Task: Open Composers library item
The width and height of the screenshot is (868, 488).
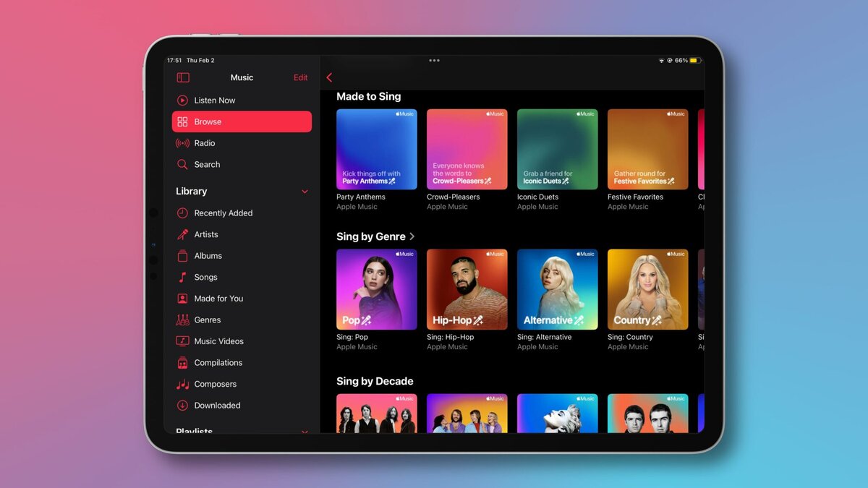Action: (x=242, y=384)
